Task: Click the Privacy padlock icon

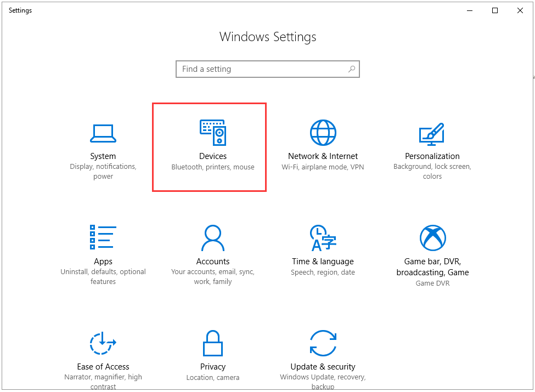Action: 213,343
